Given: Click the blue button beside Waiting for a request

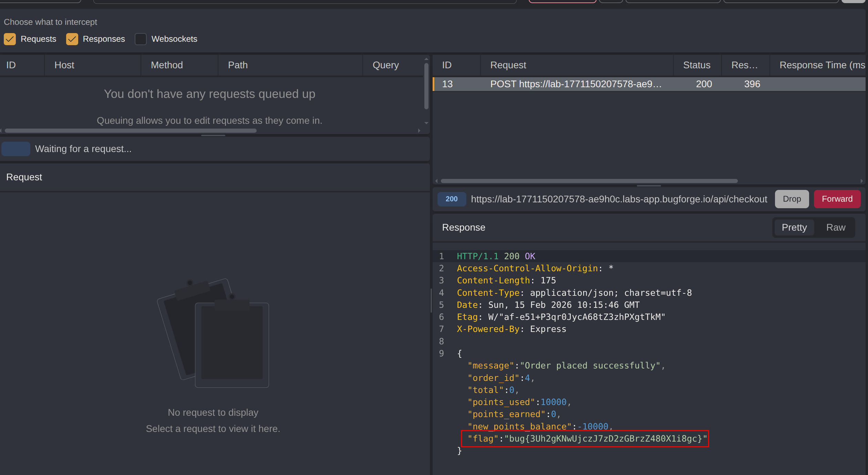Looking at the screenshot, I should pos(16,149).
